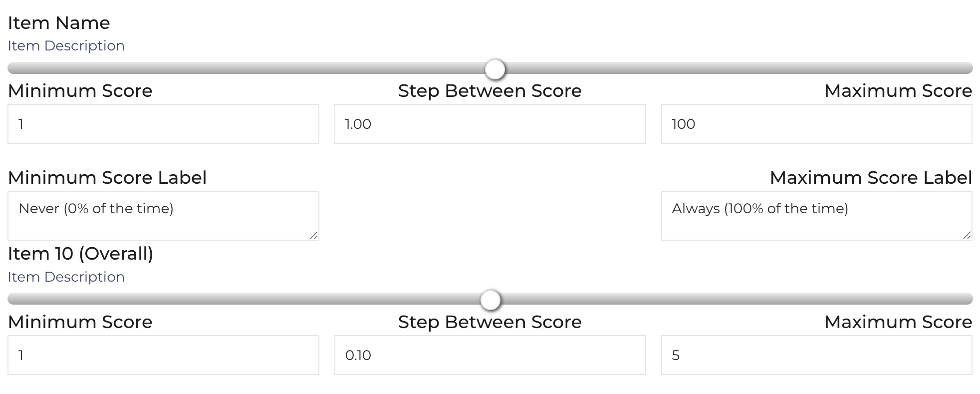The image size is (980, 394).
Task: Click the 'Minimum Score Label' caption
Action: [107, 178]
